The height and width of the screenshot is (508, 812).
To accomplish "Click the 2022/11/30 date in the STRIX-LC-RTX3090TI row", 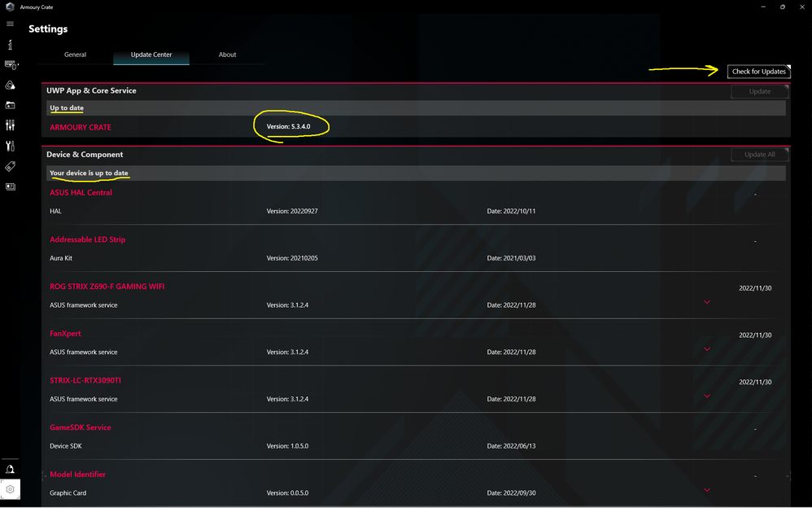I will [x=755, y=382].
